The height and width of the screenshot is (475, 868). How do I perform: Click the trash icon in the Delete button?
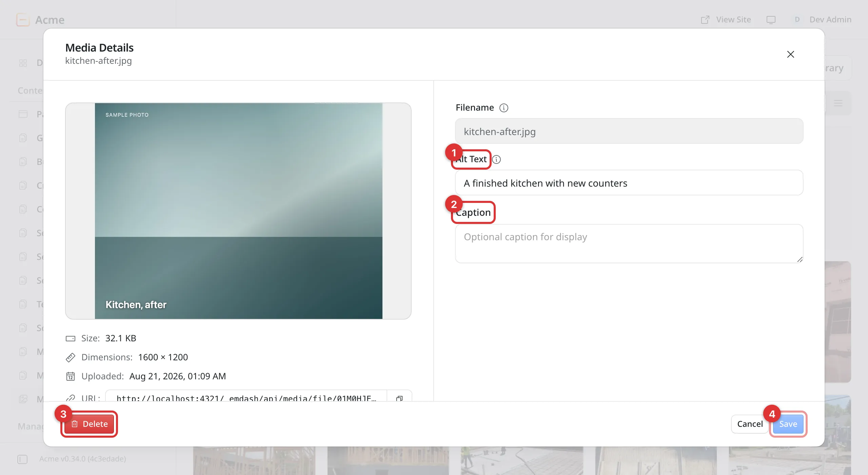click(x=75, y=424)
